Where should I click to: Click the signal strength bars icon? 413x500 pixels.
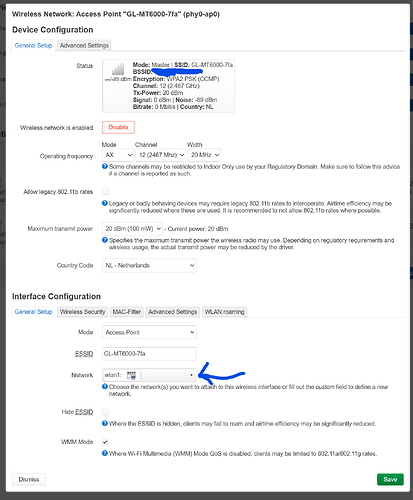click(118, 69)
